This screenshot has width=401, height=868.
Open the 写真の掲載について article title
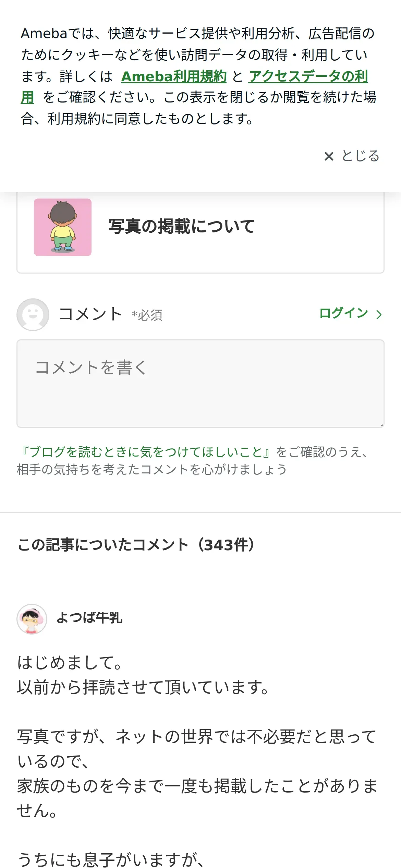point(182,227)
